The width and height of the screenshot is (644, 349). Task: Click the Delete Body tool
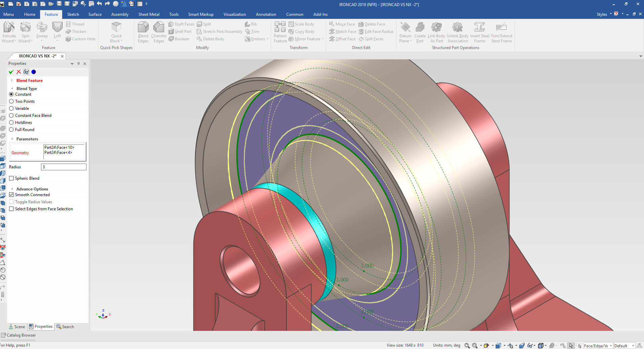coord(211,39)
